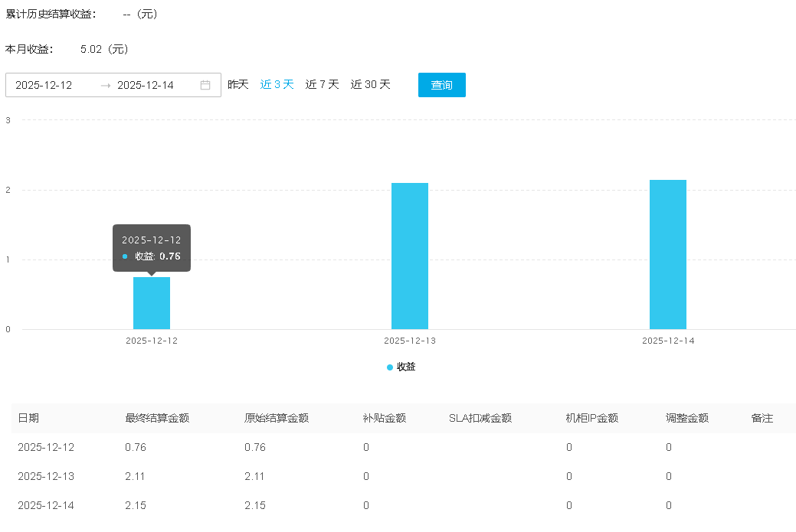The height and width of the screenshot is (532, 796).
Task: Click the 日期 column header in the table
Action: [x=29, y=418]
